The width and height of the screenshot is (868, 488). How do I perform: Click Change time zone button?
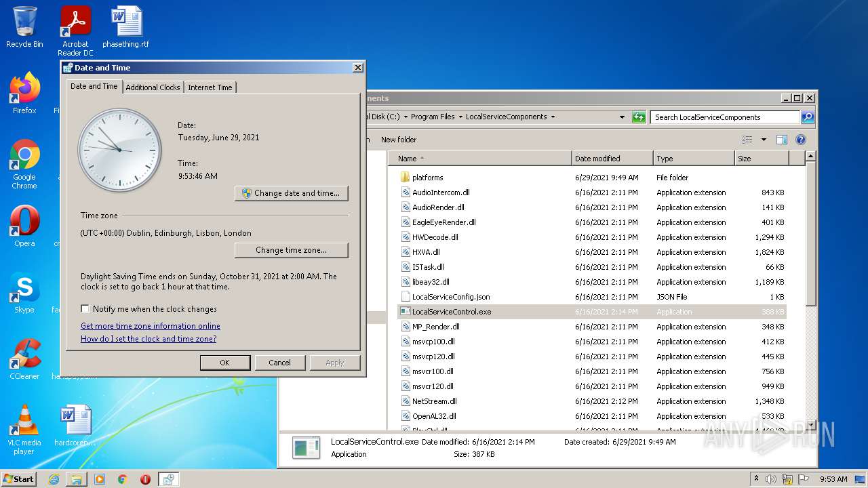[292, 250]
